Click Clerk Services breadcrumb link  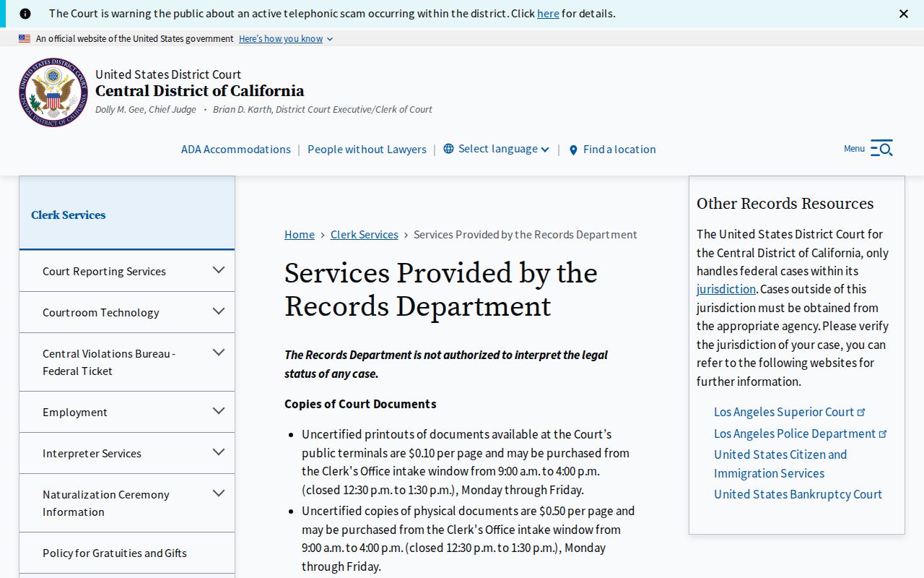[365, 235]
